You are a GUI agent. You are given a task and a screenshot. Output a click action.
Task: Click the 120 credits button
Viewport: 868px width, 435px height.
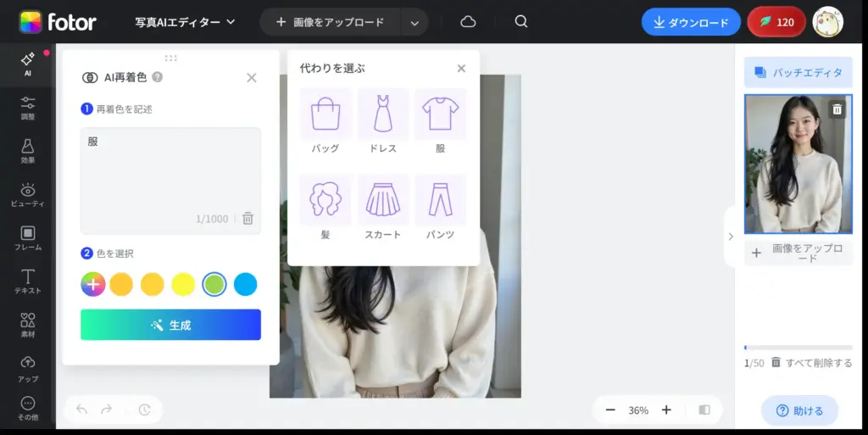click(x=776, y=22)
